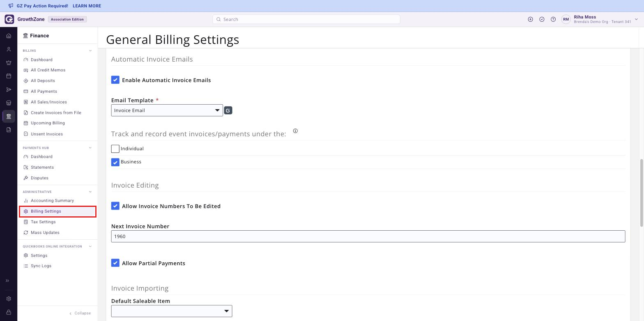Viewport: 644px width, 321px height.
Task: Open the paper-plane communications icon in left rail
Action: (x=9, y=89)
